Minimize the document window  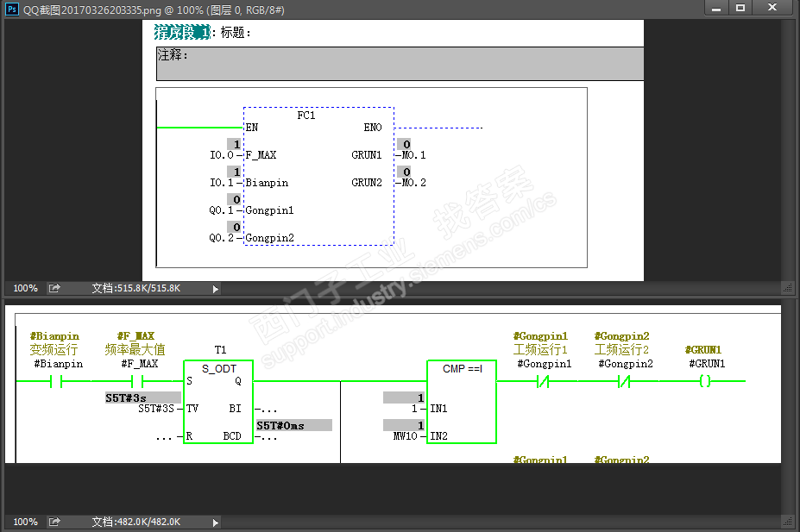coord(715,8)
